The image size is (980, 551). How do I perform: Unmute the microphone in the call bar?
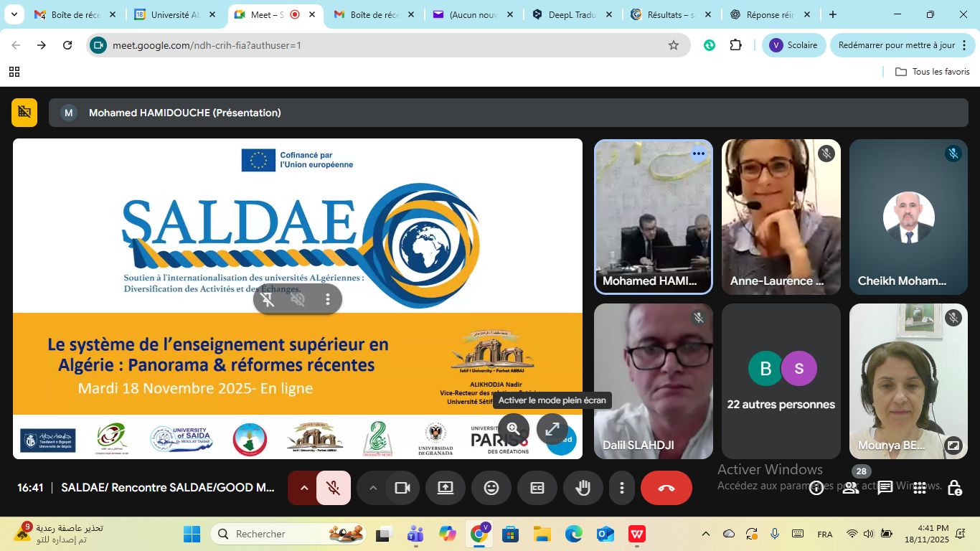click(334, 488)
